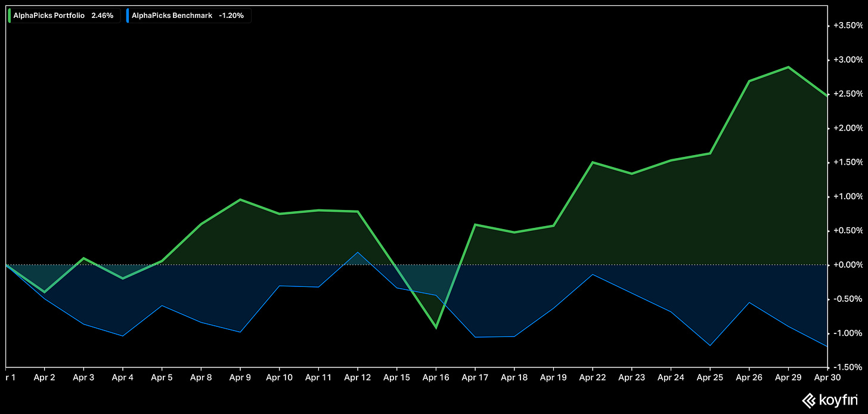Screen dimensions: 868x414
Task: Click the Apr 29 date label
Action: [x=788, y=378]
